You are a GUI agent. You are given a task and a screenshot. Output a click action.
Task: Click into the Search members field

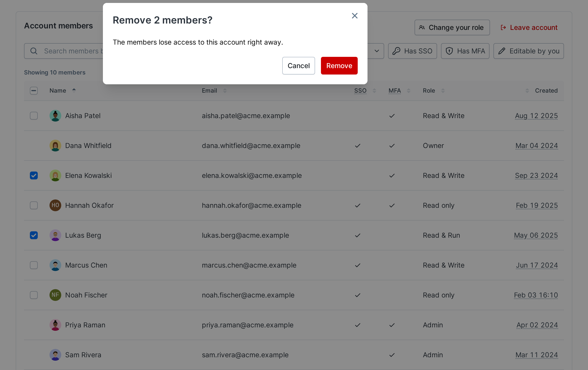click(x=64, y=51)
